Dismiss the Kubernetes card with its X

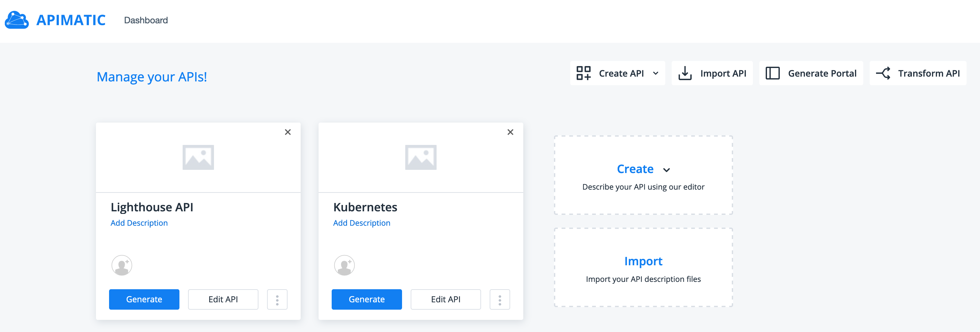pyautogui.click(x=510, y=132)
